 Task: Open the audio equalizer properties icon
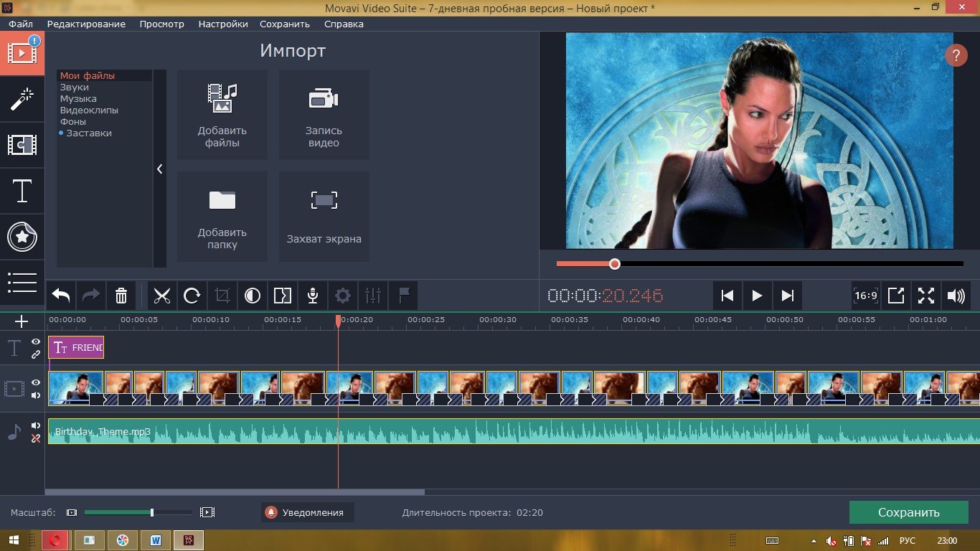point(373,296)
